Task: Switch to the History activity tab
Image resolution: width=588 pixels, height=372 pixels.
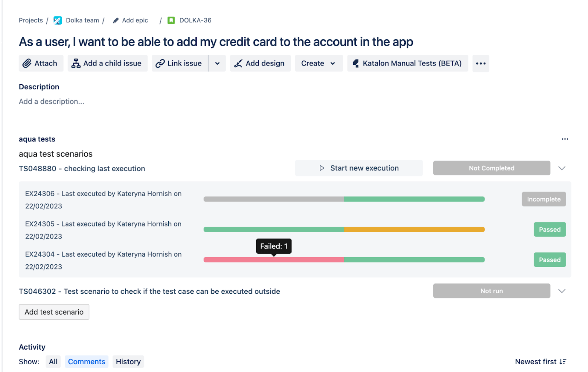Action: (128, 362)
